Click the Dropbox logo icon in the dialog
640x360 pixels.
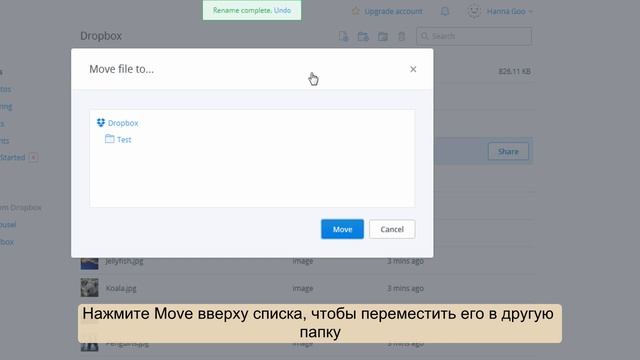(x=101, y=122)
